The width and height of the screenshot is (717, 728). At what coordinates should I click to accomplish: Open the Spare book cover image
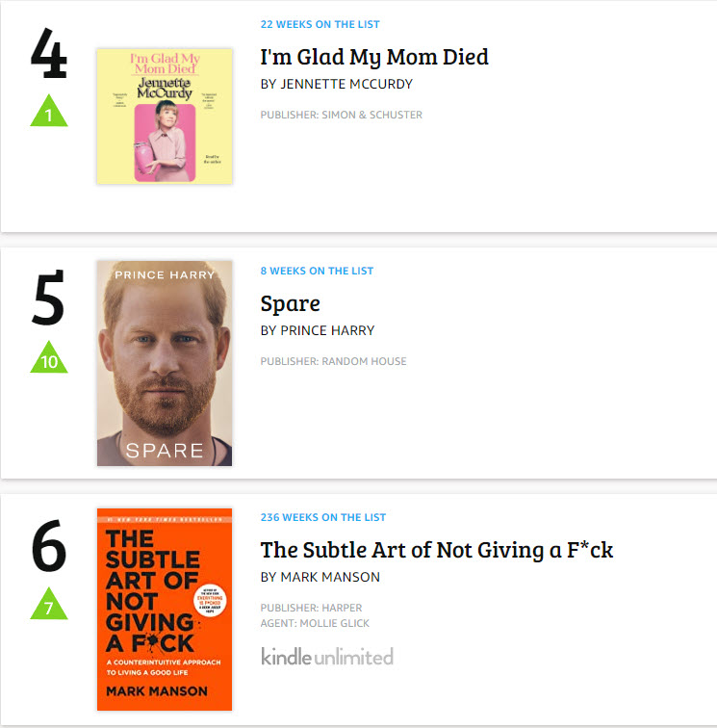pyautogui.click(x=164, y=363)
